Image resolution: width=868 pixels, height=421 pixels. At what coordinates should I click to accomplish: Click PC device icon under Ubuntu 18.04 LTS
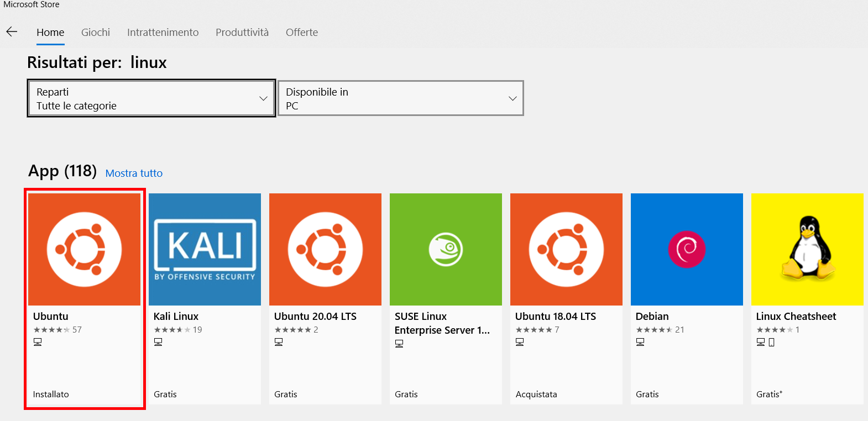[x=520, y=342]
